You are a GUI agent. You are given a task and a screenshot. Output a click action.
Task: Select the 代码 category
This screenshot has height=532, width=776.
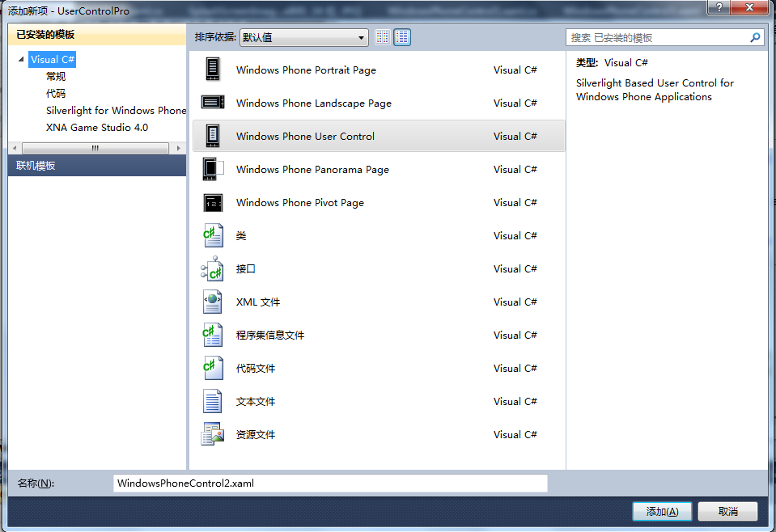pos(56,93)
